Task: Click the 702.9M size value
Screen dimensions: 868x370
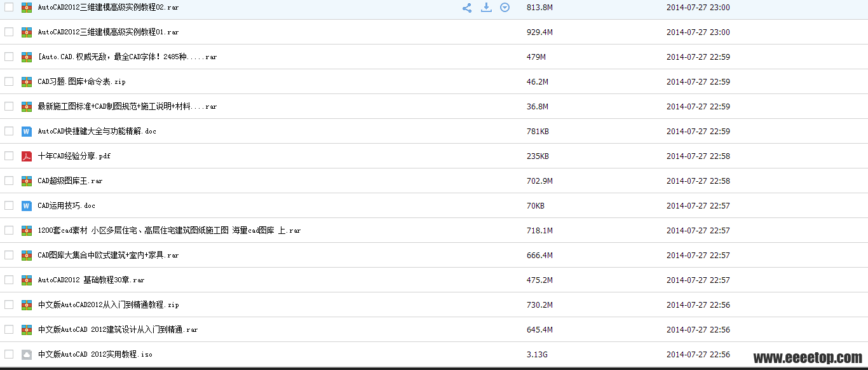Action: 539,181
